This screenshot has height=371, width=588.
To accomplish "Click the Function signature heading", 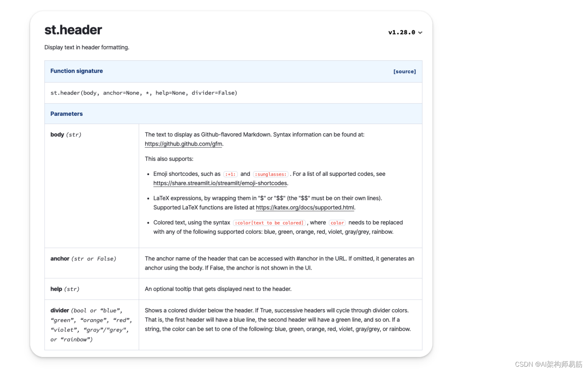I will point(77,71).
